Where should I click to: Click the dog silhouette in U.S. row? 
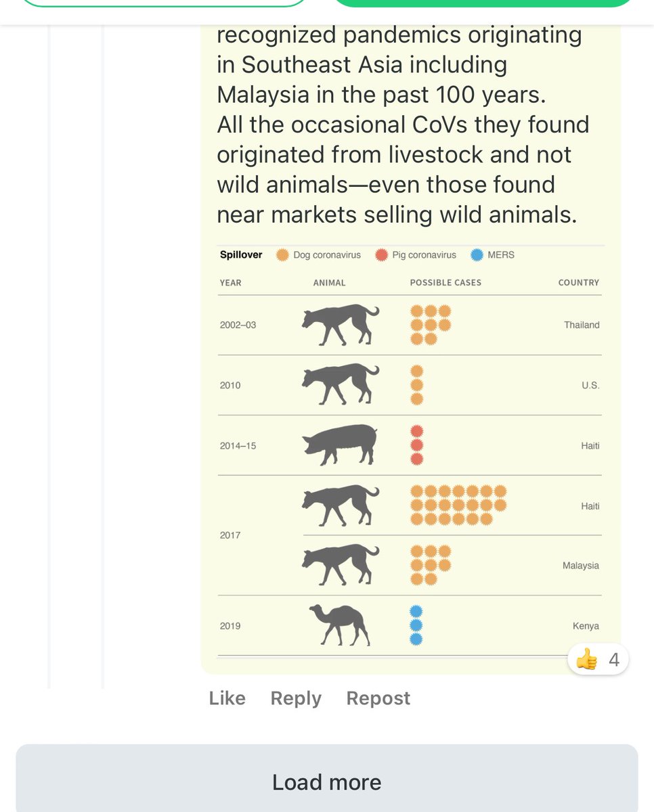pyautogui.click(x=341, y=384)
